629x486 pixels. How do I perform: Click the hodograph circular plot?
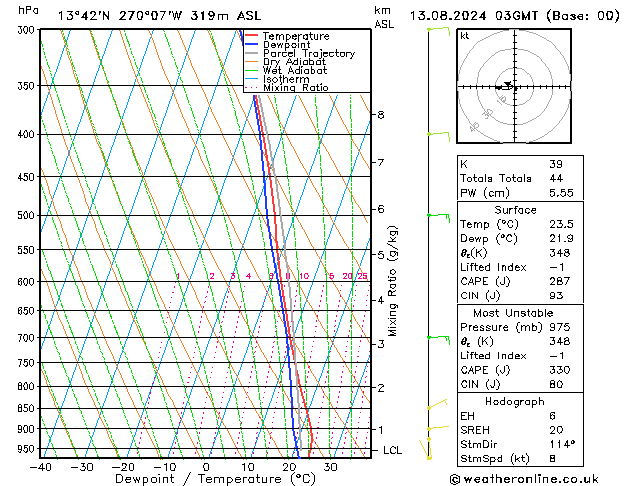click(x=514, y=86)
